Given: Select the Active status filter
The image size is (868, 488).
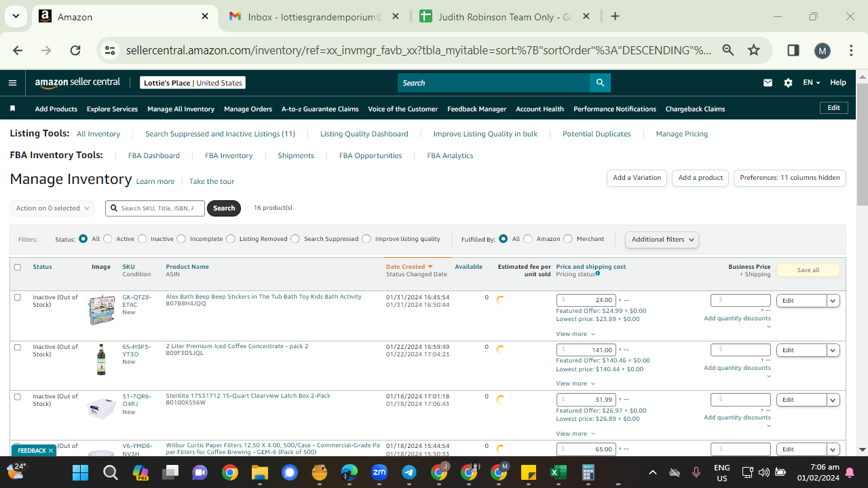Looking at the screenshot, I should point(109,239).
